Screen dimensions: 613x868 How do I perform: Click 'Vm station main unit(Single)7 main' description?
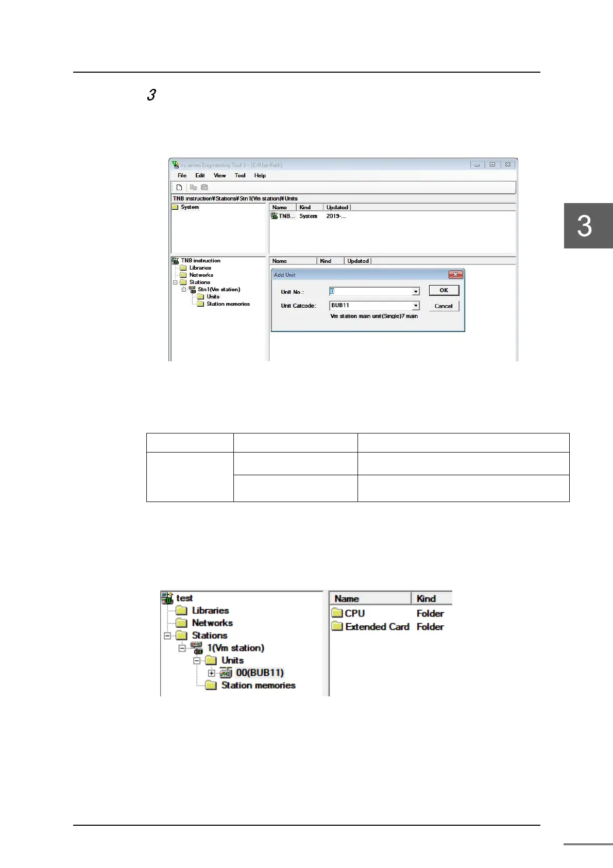point(374,316)
